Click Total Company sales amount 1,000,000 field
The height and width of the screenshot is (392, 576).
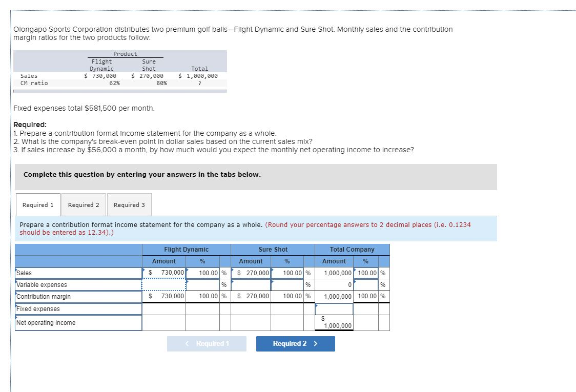pos(334,273)
